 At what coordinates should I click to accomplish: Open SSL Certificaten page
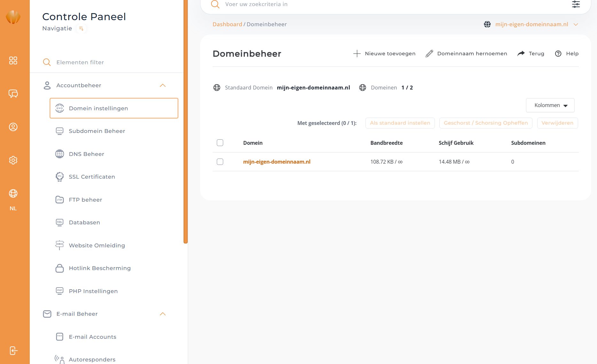pyautogui.click(x=114, y=177)
